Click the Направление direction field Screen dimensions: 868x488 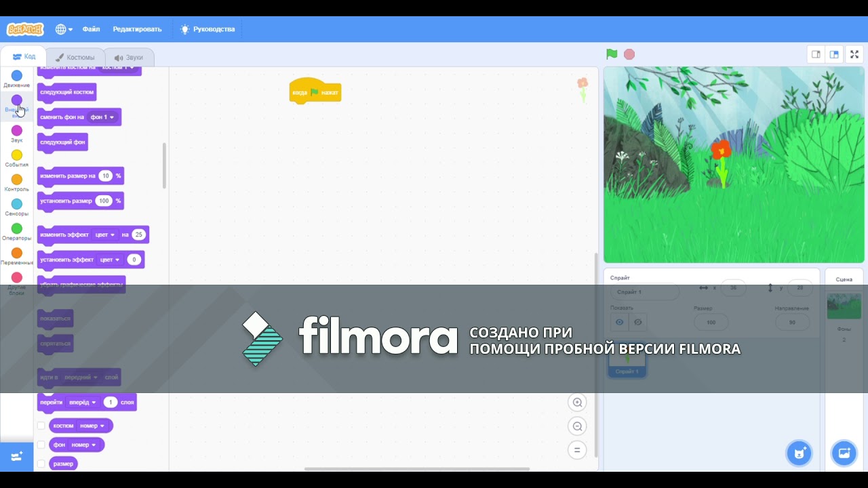792,322
